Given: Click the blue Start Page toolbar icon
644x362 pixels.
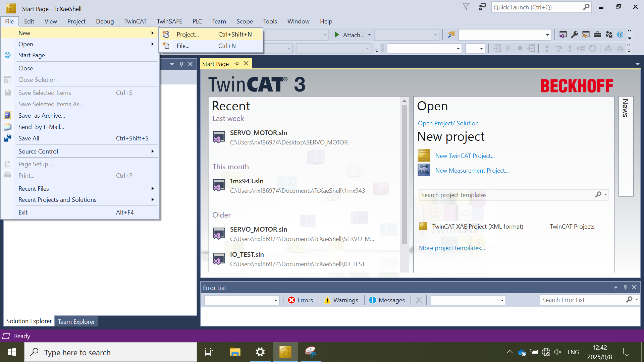Looking at the screenshot, I should (620, 35).
